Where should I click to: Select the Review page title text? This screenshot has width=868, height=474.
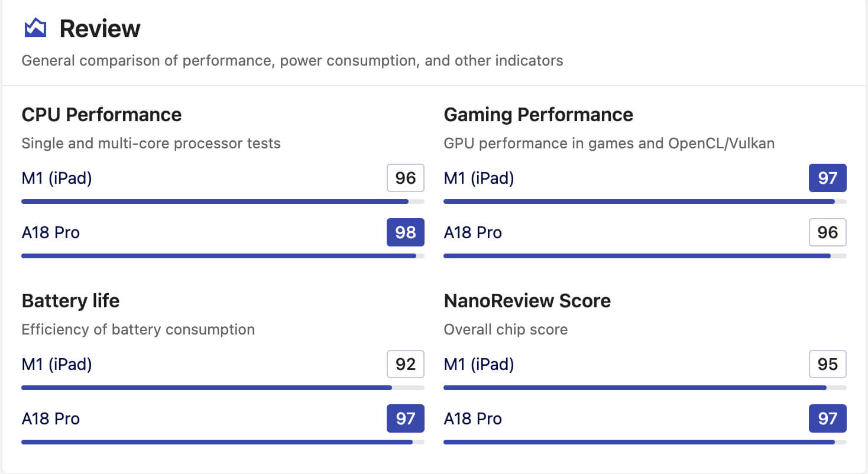[99, 28]
